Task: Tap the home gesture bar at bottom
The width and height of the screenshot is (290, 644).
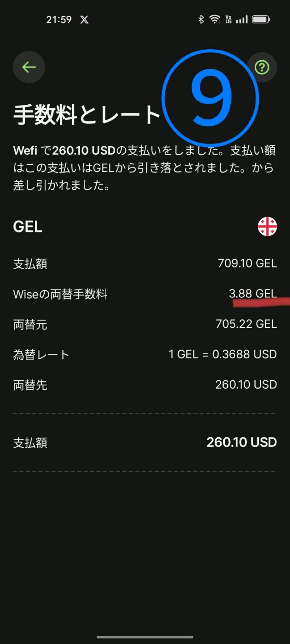Action: point(145,637)
